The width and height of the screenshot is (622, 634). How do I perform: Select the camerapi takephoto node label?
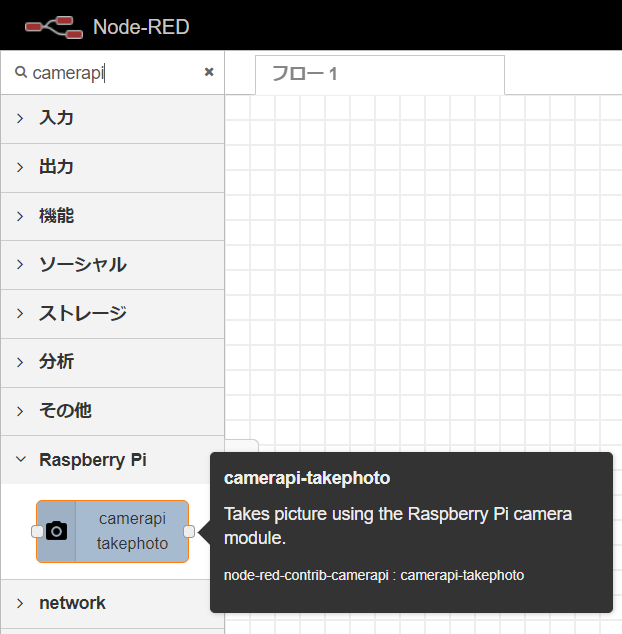click(x=132, y=531)
